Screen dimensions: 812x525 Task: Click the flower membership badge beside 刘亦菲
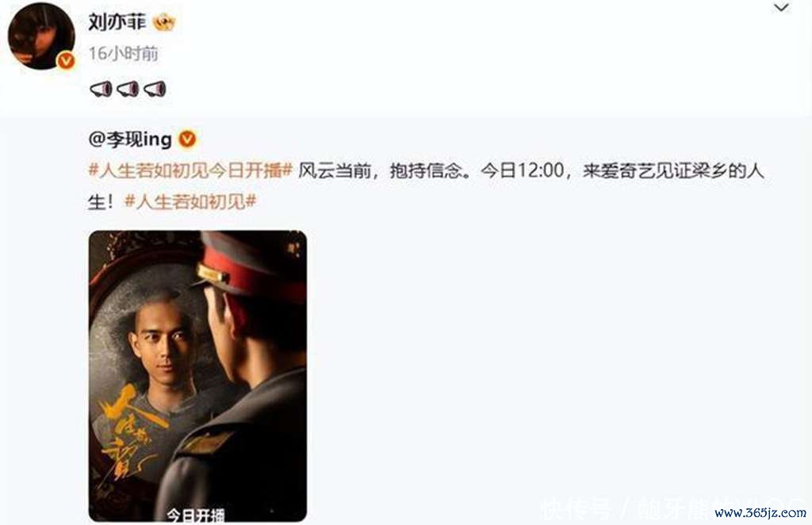163,21
